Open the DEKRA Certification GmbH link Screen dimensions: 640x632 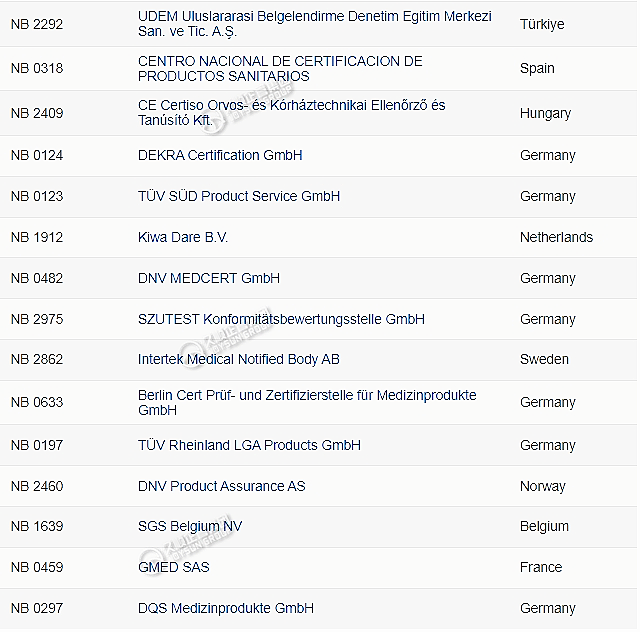pyautogui.click(x=220, y=156)
